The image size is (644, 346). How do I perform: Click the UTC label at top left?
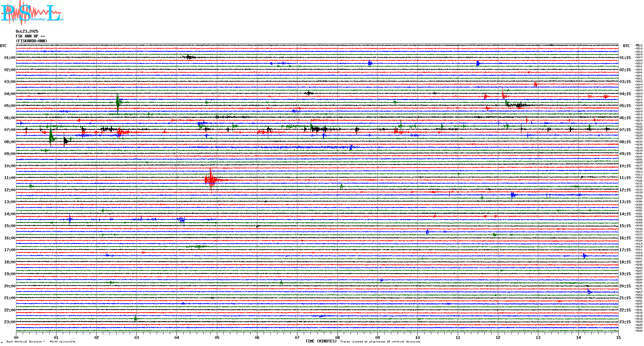pos(3,46)
